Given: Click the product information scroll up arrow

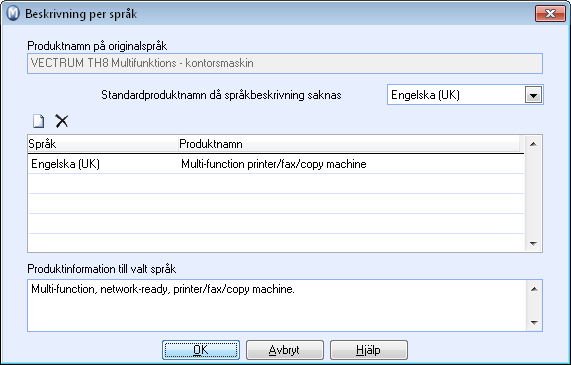Looking at the screenshot, I should coord(534,289).
